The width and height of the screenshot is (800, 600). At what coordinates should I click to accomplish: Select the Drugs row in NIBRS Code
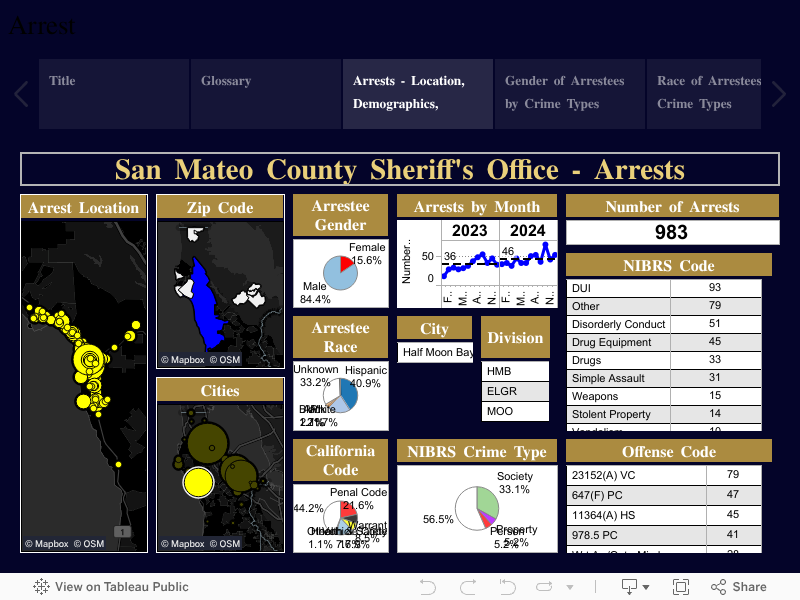(664, 360)
